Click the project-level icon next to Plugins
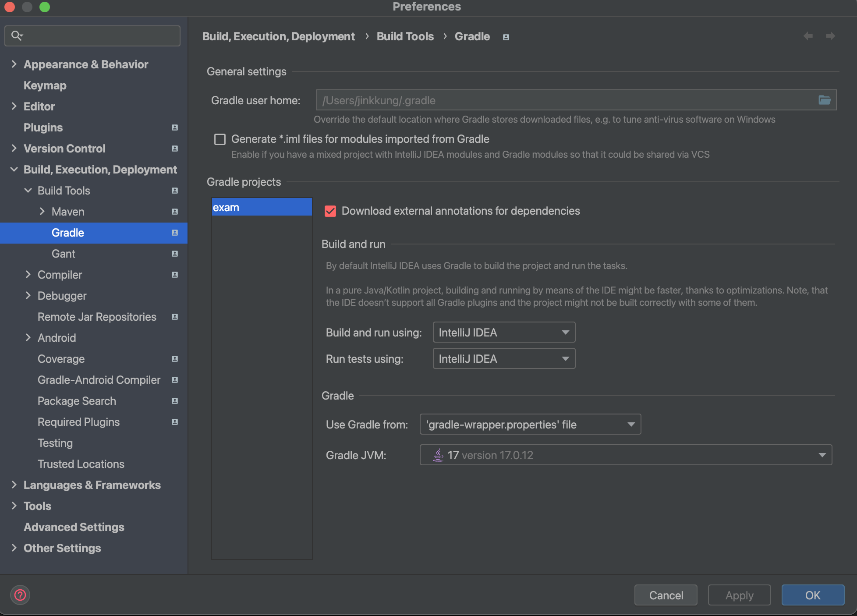This screenshot has height=616, width=857. pyautogui.click(x=175, y=127)
